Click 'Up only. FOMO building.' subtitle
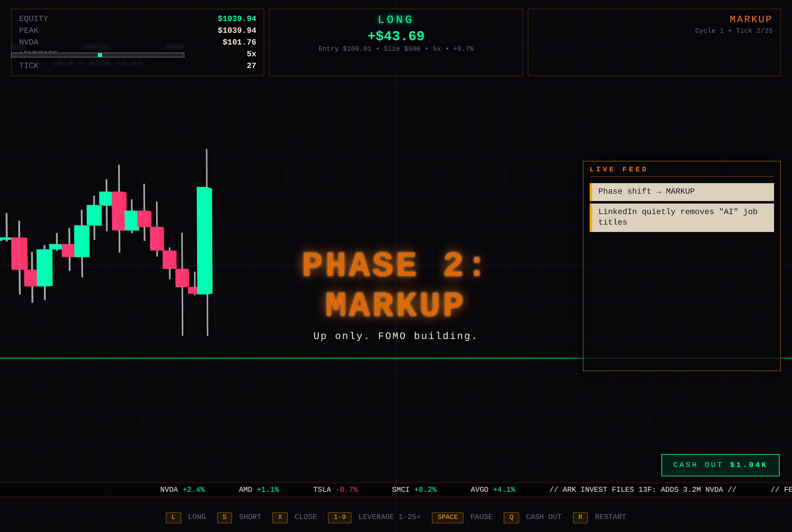This screenshot has height=532, width=792. (395, 336)
